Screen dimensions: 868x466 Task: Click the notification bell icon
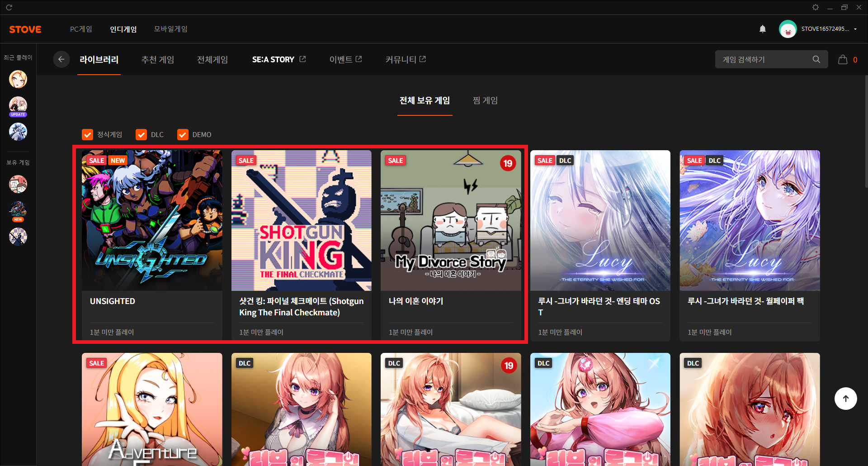(763, 29)
